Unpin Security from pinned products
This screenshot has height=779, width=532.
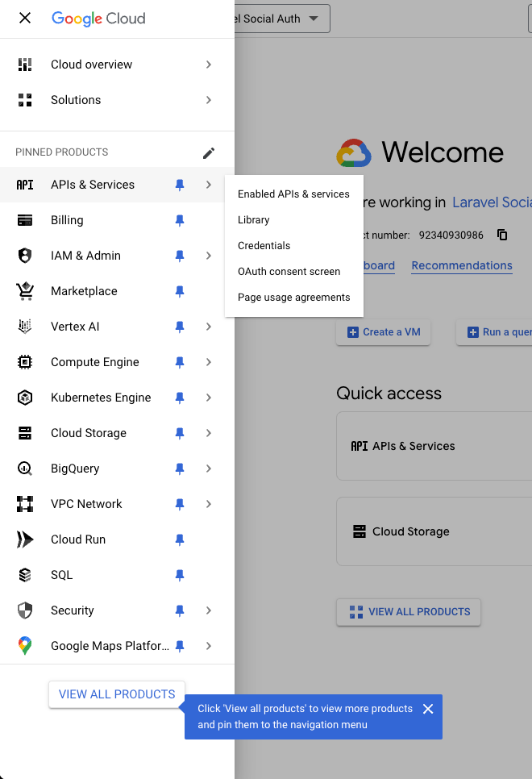pyautogui.click(x=180, y=610)
